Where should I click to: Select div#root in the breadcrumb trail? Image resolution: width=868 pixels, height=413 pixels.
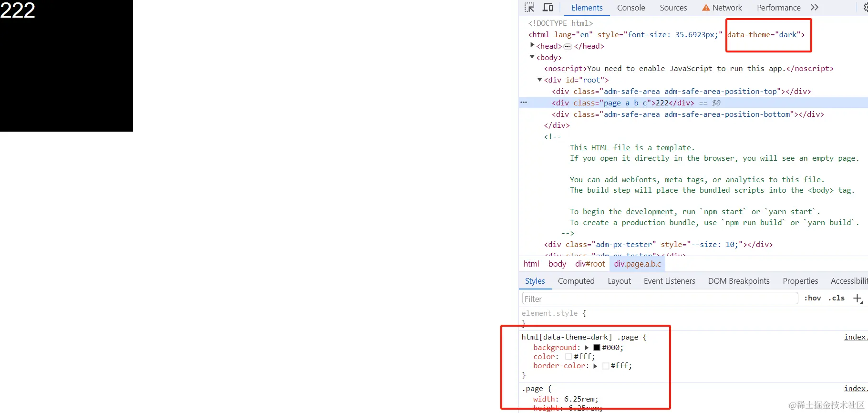click(590, 264)
